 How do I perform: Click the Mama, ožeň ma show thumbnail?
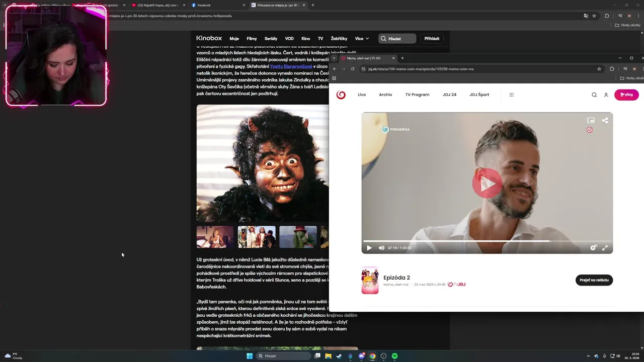point(370,280)
